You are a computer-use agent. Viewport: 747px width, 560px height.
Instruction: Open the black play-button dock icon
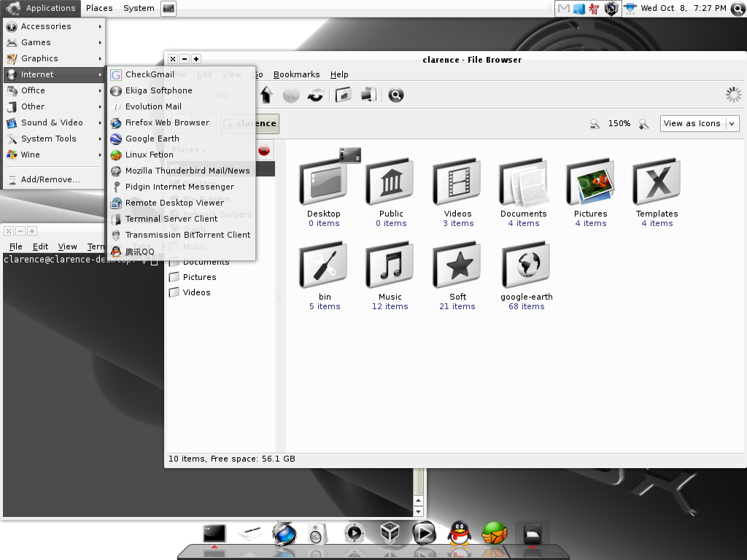tap(424, 533)
